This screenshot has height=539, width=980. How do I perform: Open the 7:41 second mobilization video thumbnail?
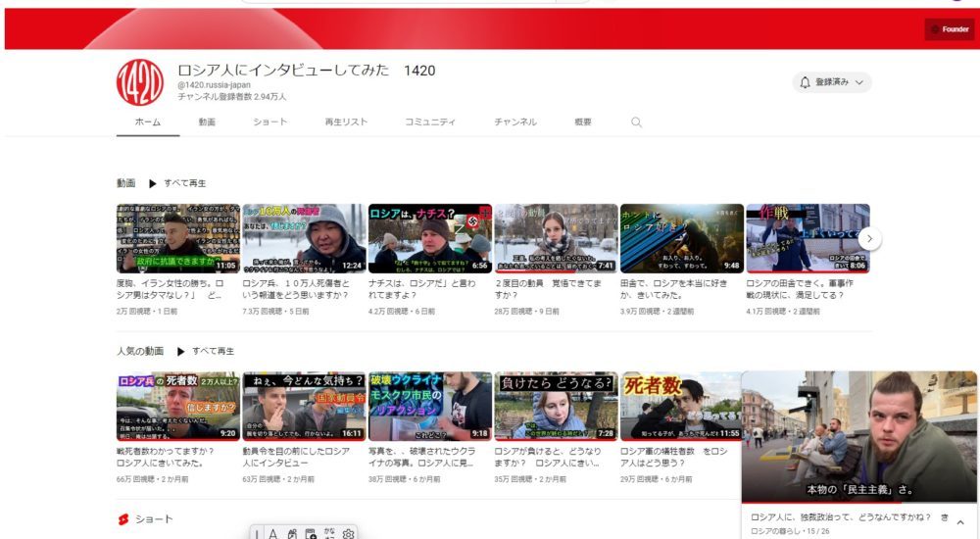557,238
